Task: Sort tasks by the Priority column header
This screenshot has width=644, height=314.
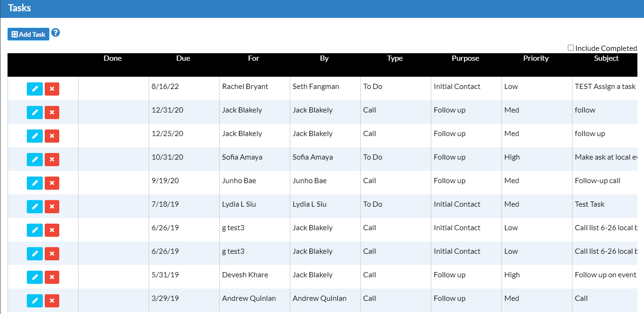Action: (x=536, y=58)
